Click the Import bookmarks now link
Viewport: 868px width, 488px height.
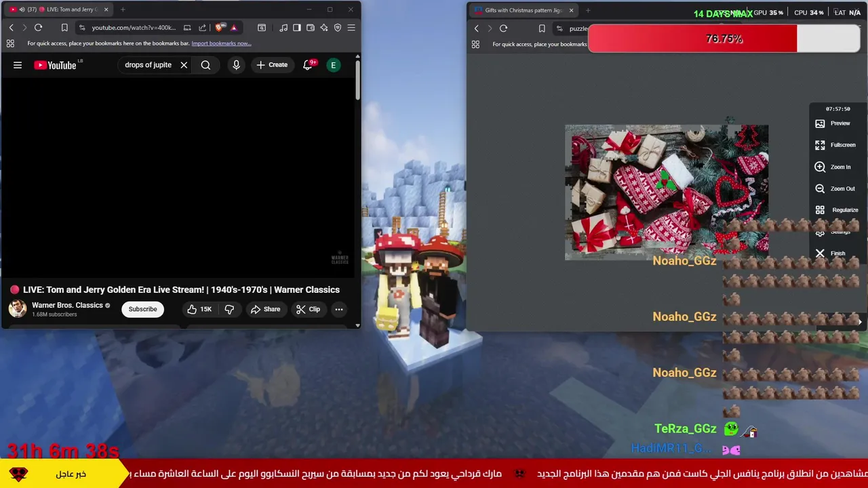[221, 43]
